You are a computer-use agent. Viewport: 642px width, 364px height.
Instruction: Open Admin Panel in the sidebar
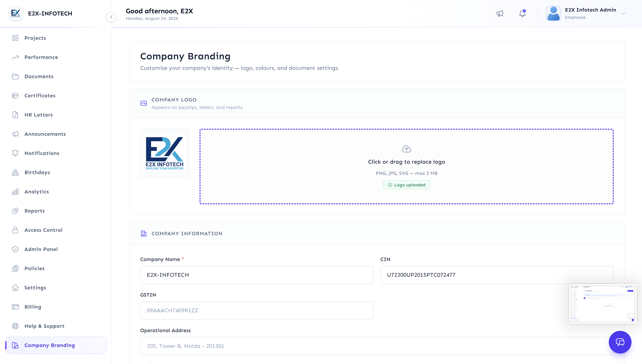55,249
